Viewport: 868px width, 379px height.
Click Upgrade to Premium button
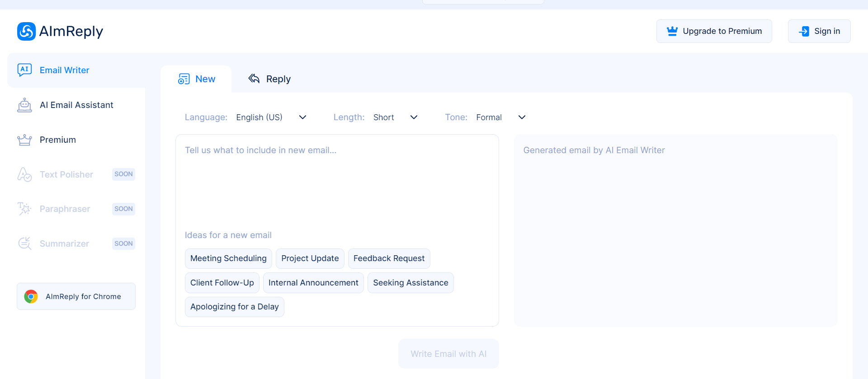(714, 31)
